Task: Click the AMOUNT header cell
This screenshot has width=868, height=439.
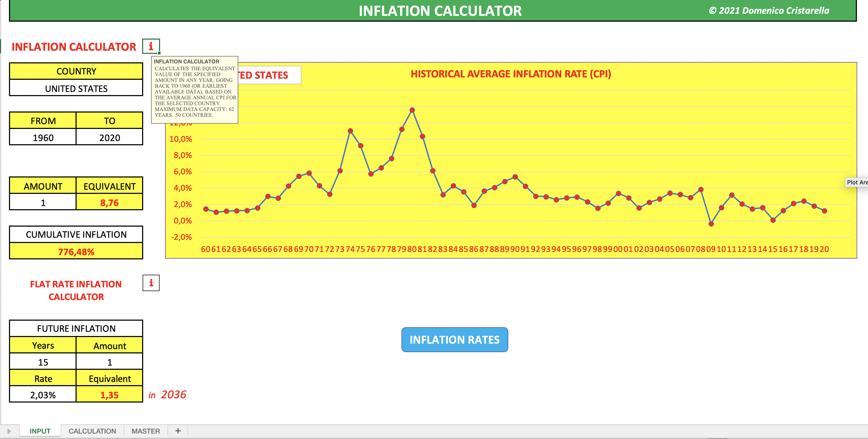Action: (43, 186)
